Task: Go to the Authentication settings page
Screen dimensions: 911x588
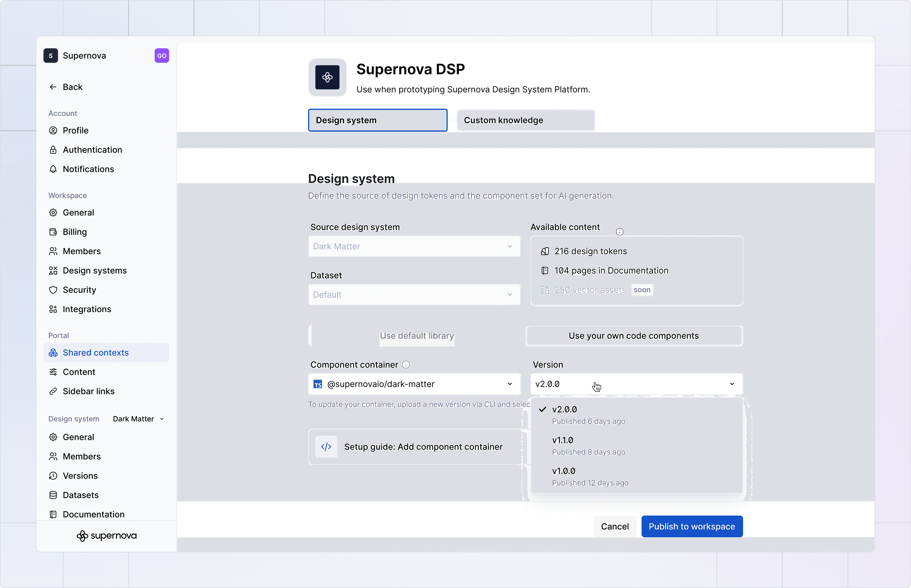Action: (x=106, y=150)
